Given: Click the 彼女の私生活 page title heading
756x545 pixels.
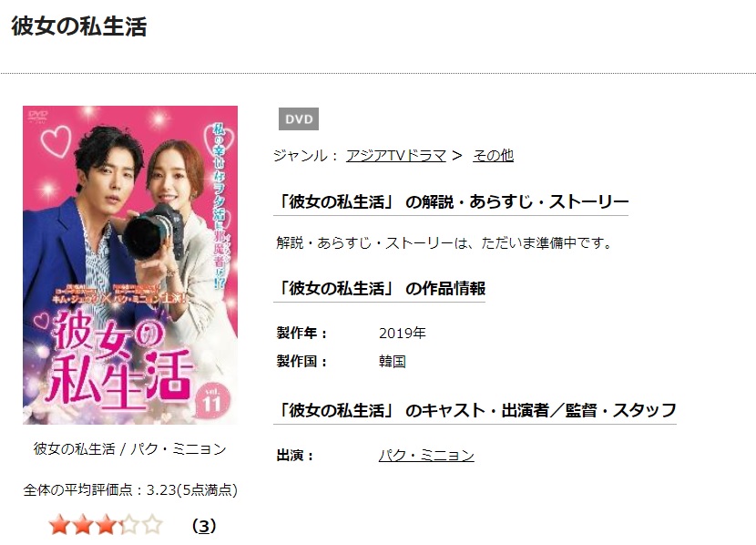Looking at the screenshot, I should (x=79, y=26).
